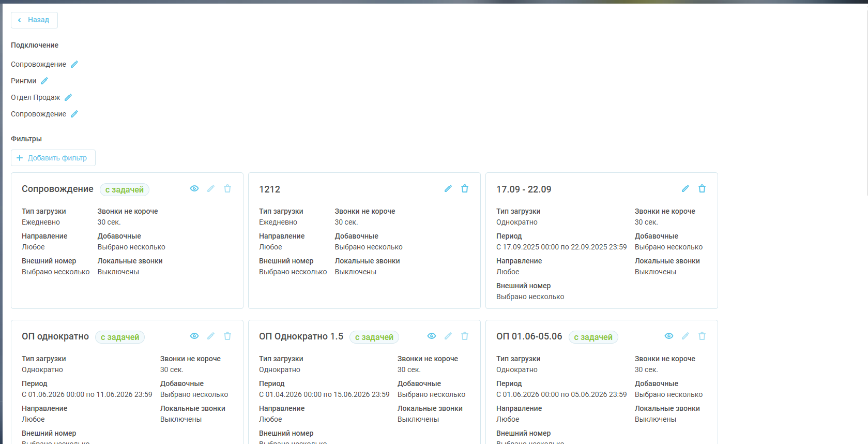Edit the Сопровождение filter card
Viewport: 868px width, 444px height.
pos(211,188)
